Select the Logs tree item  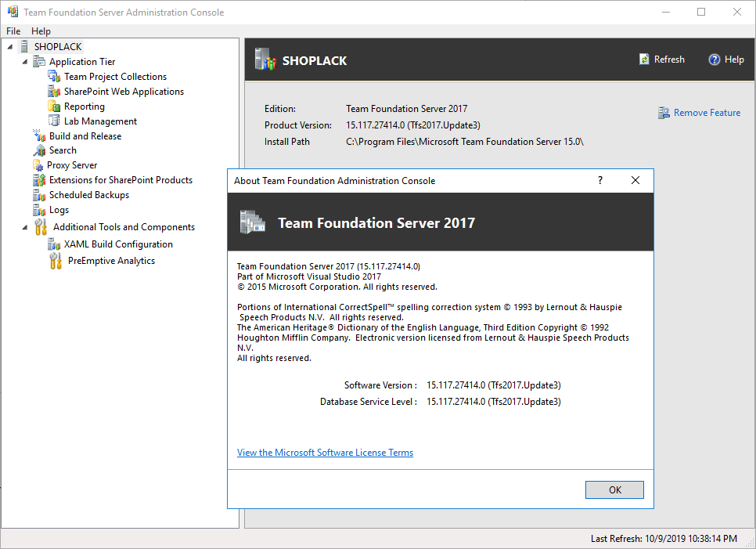(59, 210)
